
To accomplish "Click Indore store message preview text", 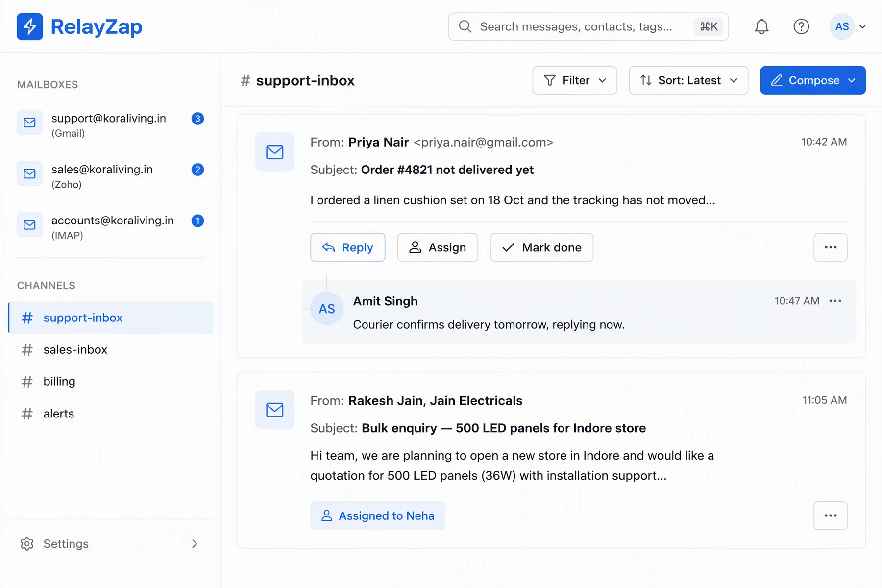I will coord(512,465).
